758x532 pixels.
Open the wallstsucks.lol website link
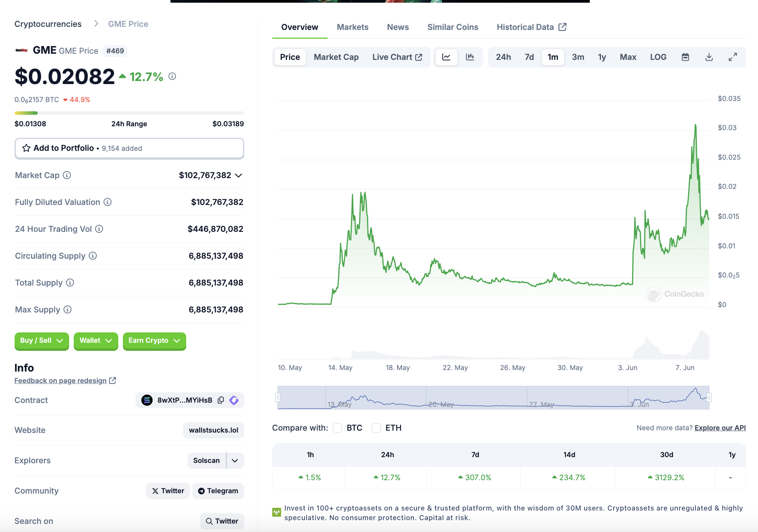click(213, 430)
